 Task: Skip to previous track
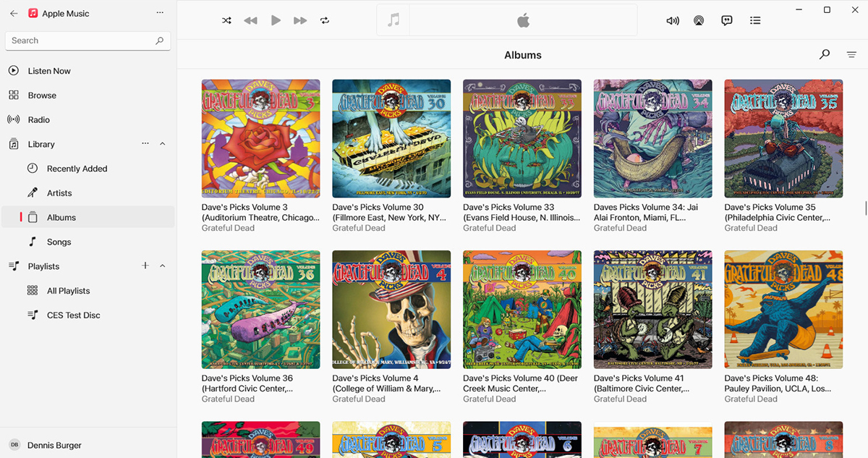click(250, 20)
